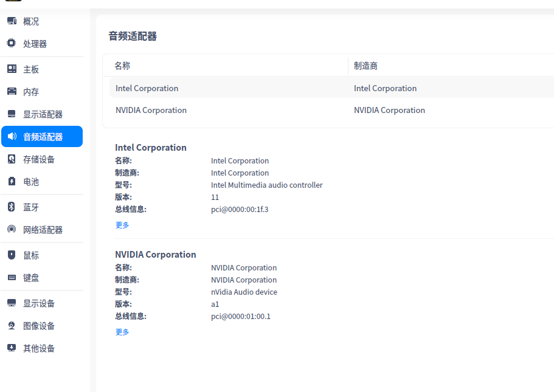
Task: Select pci@0000:01:00.1 bus info value
Action: (241, 317)
